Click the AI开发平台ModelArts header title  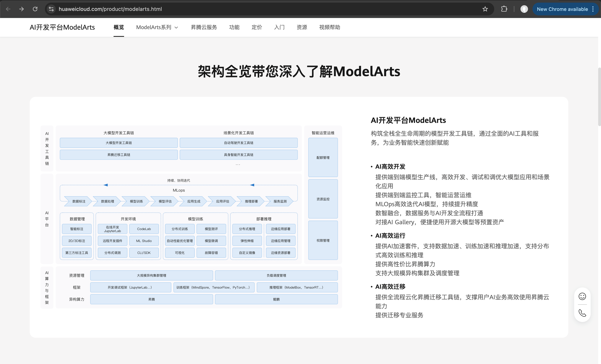(62, 27)
